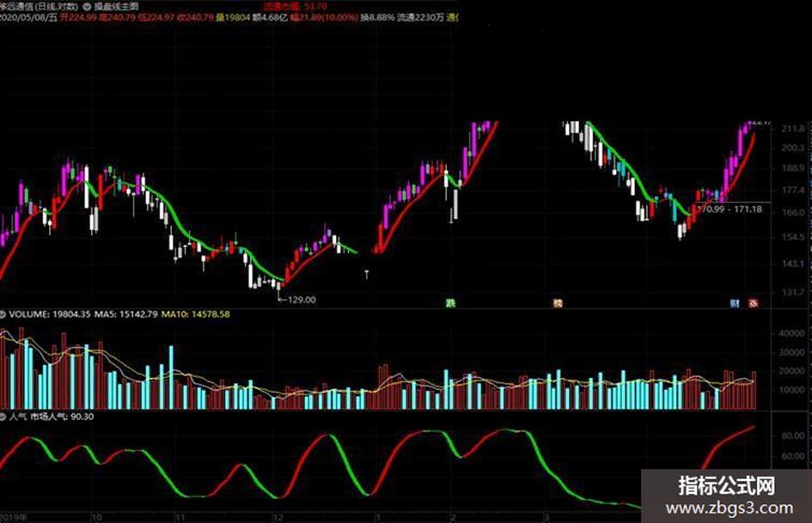Click the VOLUME: 19804.35 readout
This screenshot has width=812, height=523.
point(50,314)
